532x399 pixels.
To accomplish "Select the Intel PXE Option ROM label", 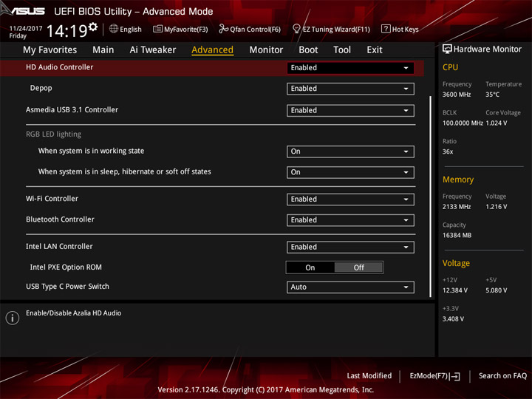I will (x=66, y=267).
